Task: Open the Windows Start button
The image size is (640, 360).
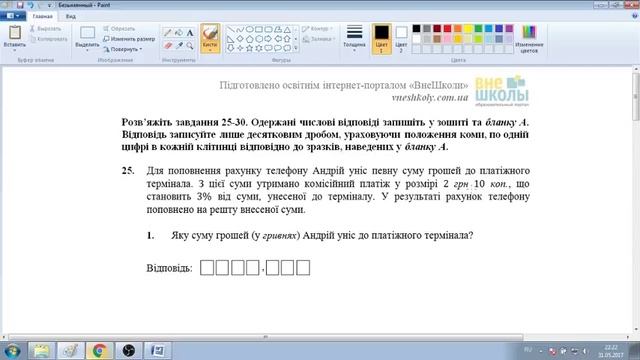Action: click(x=12, y=351)
